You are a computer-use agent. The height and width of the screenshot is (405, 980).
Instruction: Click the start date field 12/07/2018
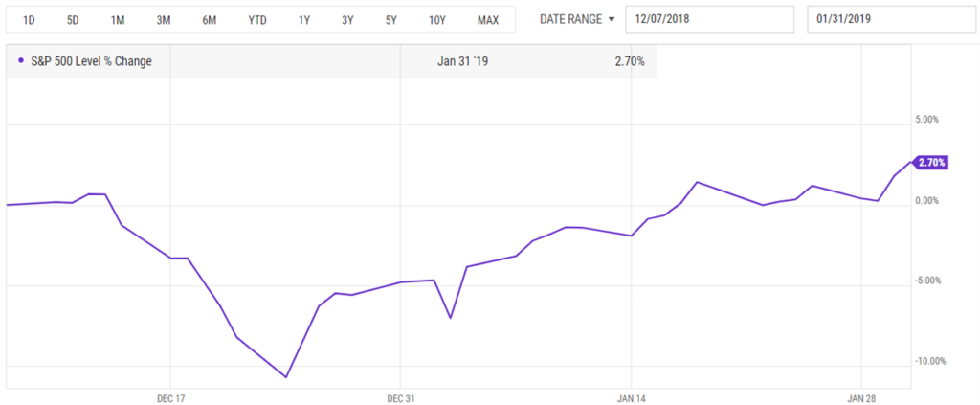coord(710,19)
